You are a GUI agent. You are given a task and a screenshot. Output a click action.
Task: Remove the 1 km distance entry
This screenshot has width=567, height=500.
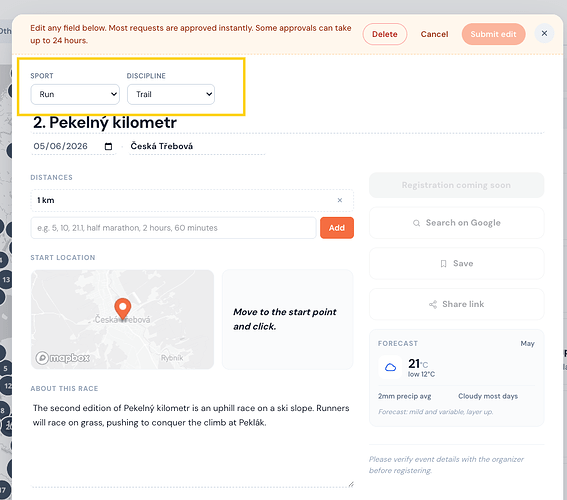pos(340,200)
